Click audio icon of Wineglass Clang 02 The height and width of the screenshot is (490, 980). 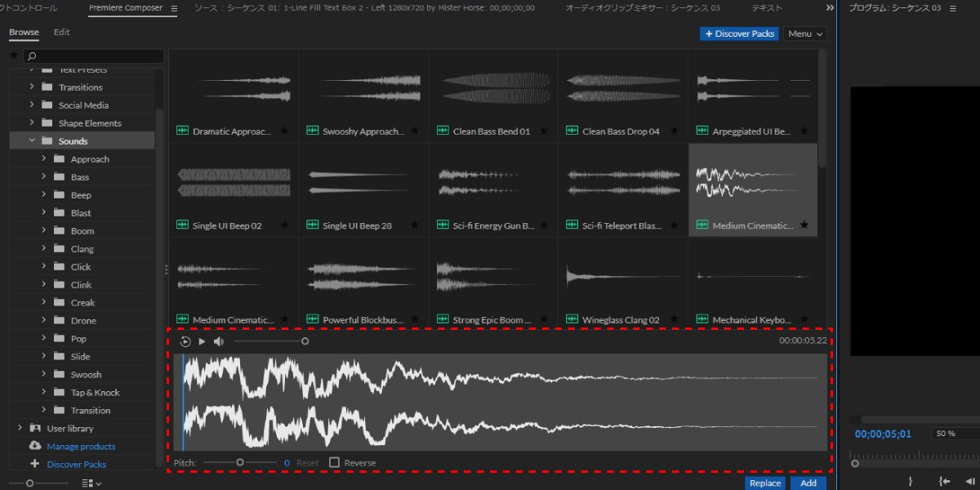(x=572, y=319)
